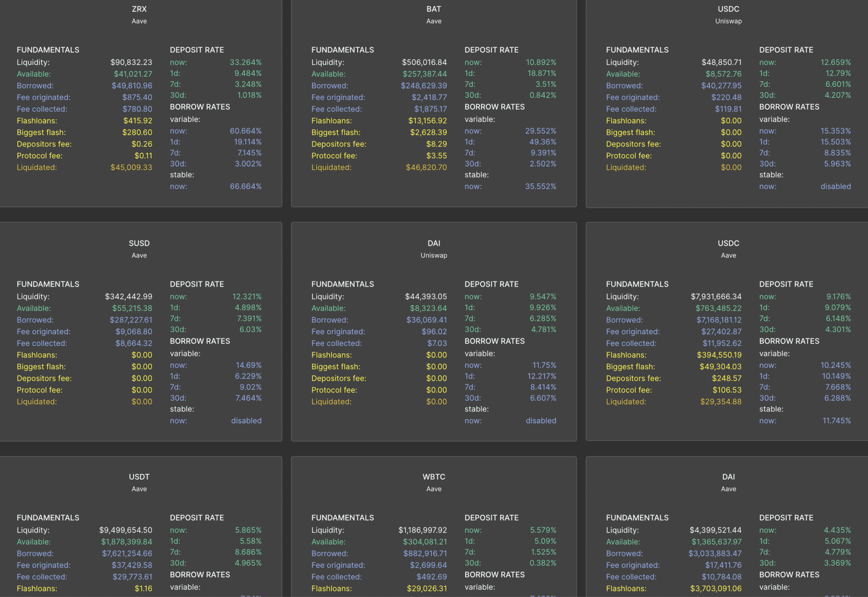Click SUSD variable borrow now 14.69%
This screenshot has height=597, width=868.
pos(249,365)
